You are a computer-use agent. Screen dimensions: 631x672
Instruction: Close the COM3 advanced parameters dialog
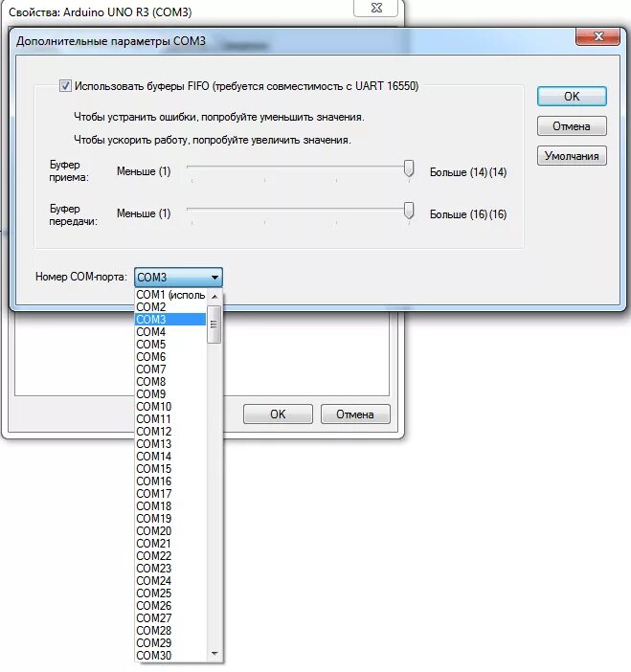point(598,36)
